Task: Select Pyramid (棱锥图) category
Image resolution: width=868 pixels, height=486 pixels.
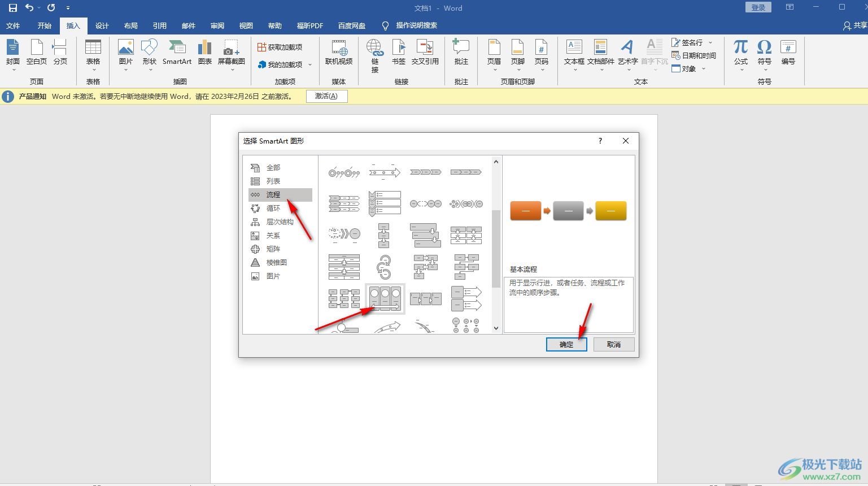Action: pos(280,263)
